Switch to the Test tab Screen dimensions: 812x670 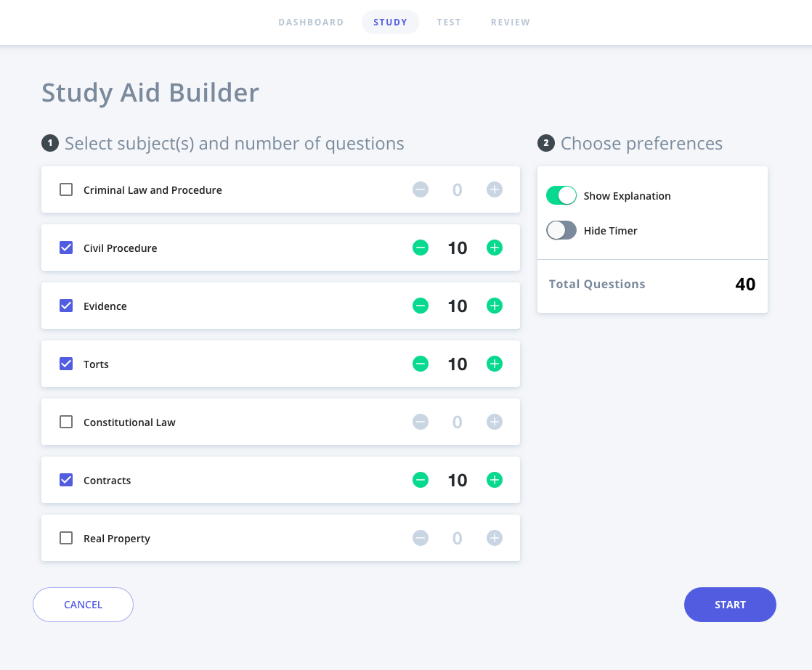[x=449, y=23]
